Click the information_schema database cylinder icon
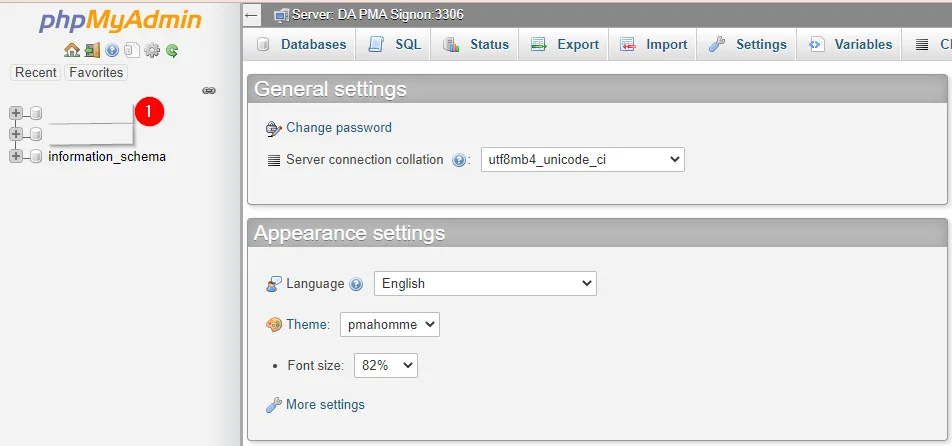 click(36, 157)
